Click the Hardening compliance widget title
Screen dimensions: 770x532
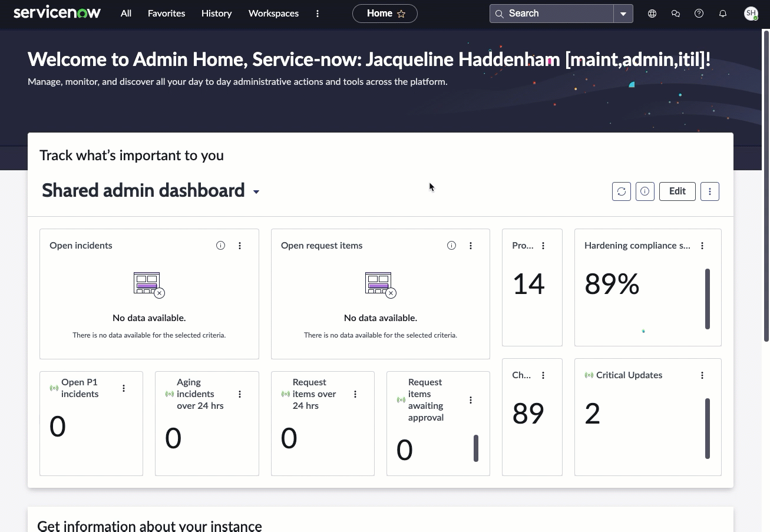[x=637, y=246]
